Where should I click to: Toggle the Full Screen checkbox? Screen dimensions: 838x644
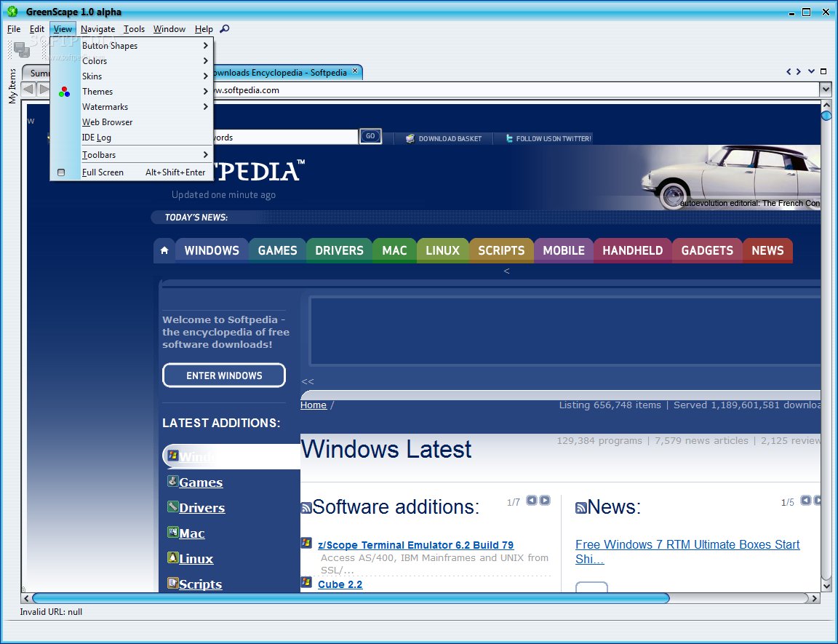click(x=61, y=172)
